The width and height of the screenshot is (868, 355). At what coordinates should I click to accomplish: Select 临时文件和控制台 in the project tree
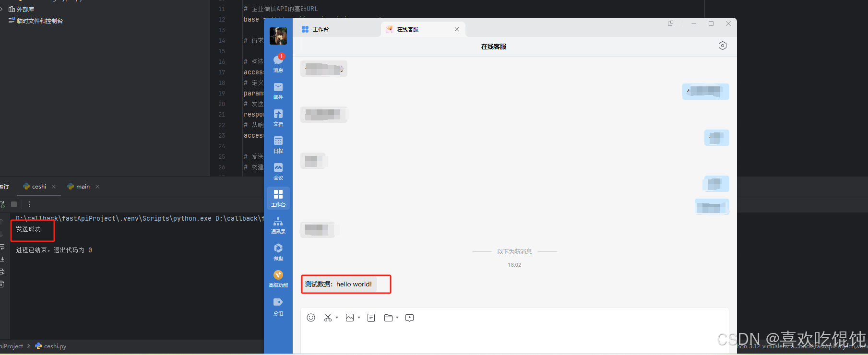40,21
